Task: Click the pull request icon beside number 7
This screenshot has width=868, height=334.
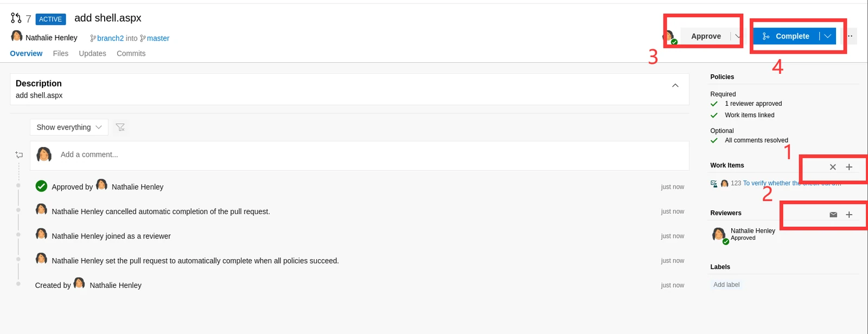Action: point(16,18)
